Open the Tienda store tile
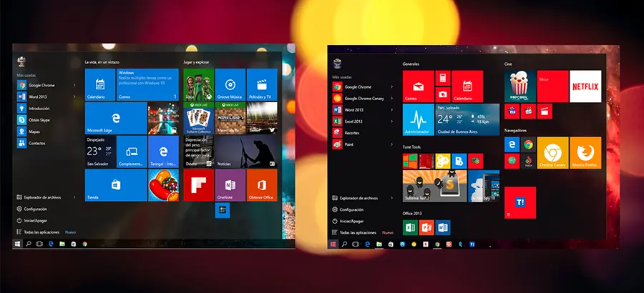 point(116,186)
